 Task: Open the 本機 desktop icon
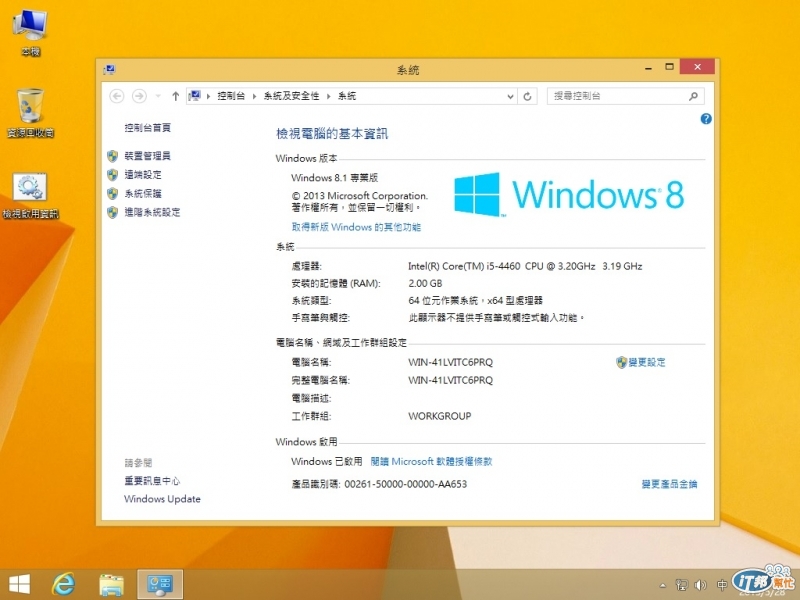point(31,32)
